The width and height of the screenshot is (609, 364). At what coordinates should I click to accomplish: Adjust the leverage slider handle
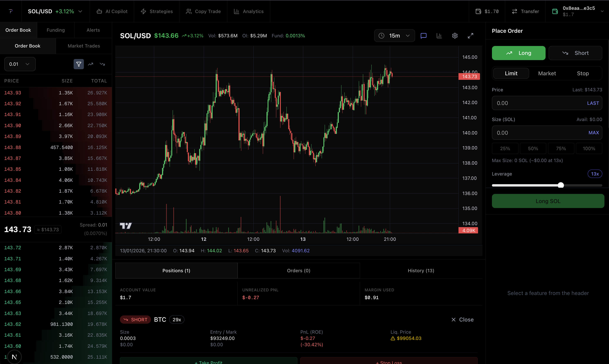[561, 185]
